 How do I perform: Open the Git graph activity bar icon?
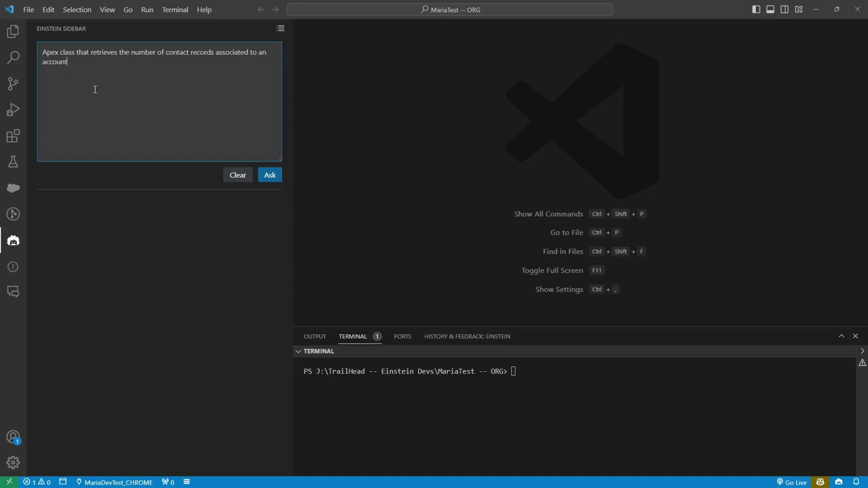pyautogui.click(x=13, y=214)
